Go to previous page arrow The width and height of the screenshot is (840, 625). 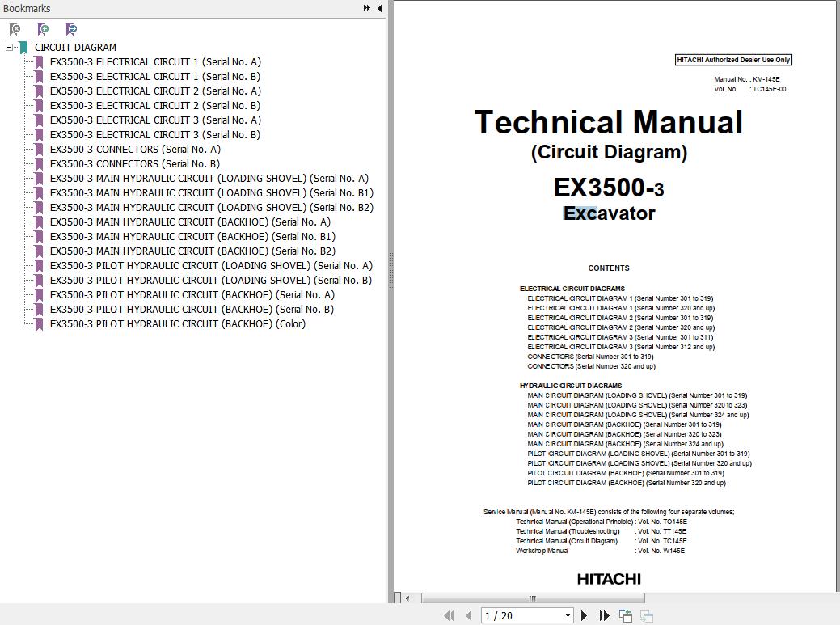(x=469, y=616)
